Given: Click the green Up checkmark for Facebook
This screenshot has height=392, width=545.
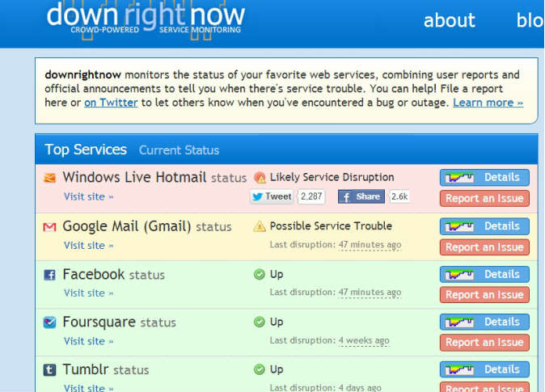Looking at the screenshot, I should (260, 275).
